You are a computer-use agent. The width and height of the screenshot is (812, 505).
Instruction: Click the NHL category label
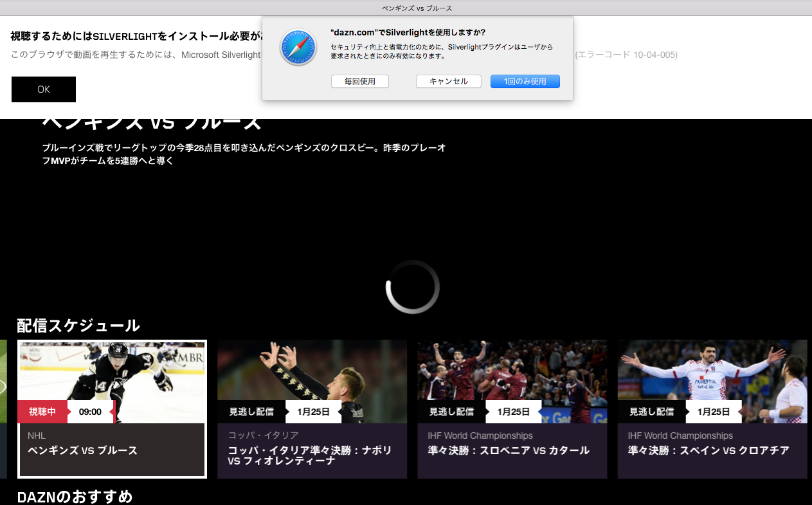[37, 436]
